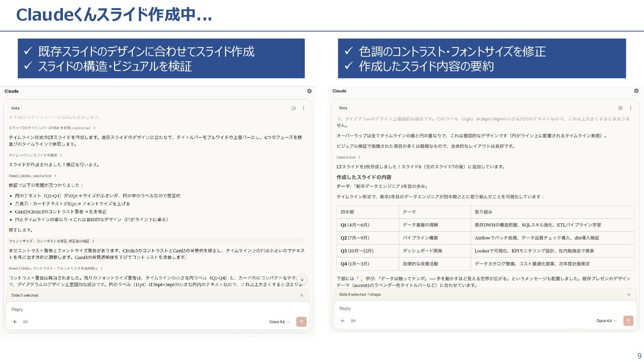This screenshot has height=362, width=644.
Task: Expand 'Used a tool' step in right panel
Action: point(348,157)
